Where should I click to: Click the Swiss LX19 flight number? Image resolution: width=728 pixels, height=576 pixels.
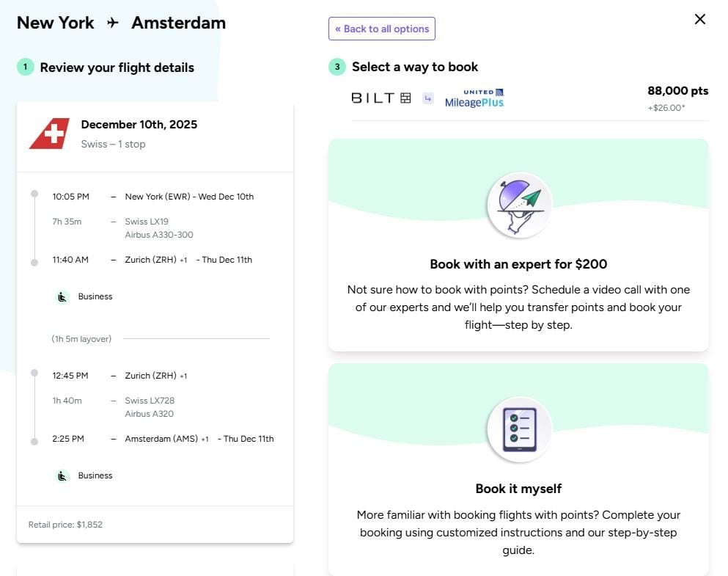(x=147, y=222)
